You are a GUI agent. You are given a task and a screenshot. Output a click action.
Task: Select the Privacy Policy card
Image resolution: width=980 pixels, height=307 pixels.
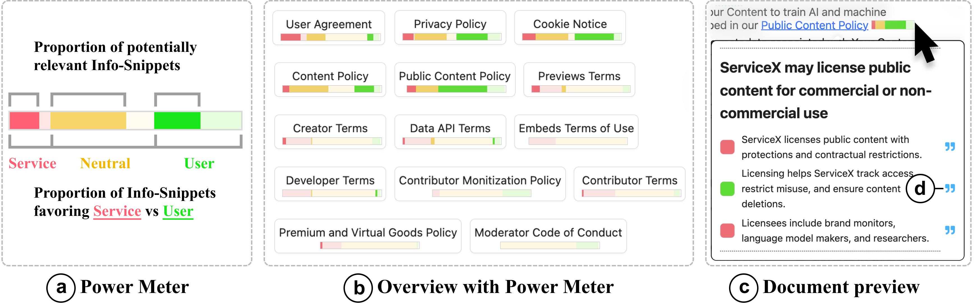coord(450,28)
